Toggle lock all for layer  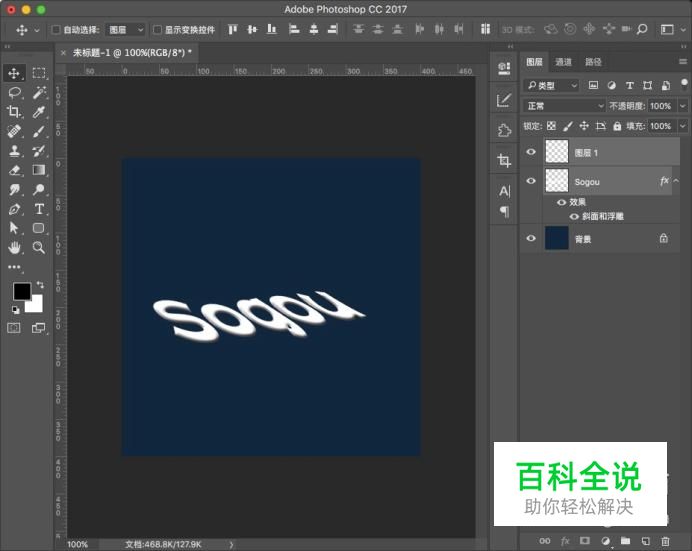tap(617, 126)
